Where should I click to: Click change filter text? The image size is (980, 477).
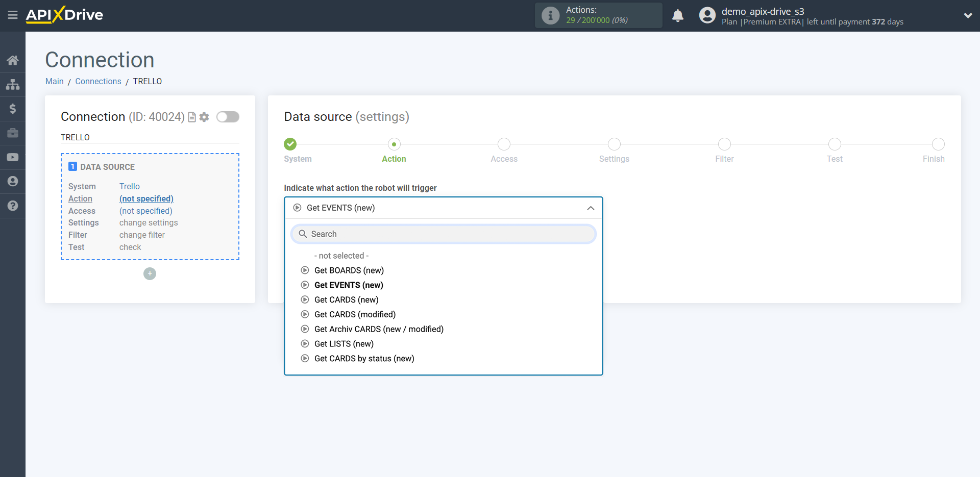(142, 235)
